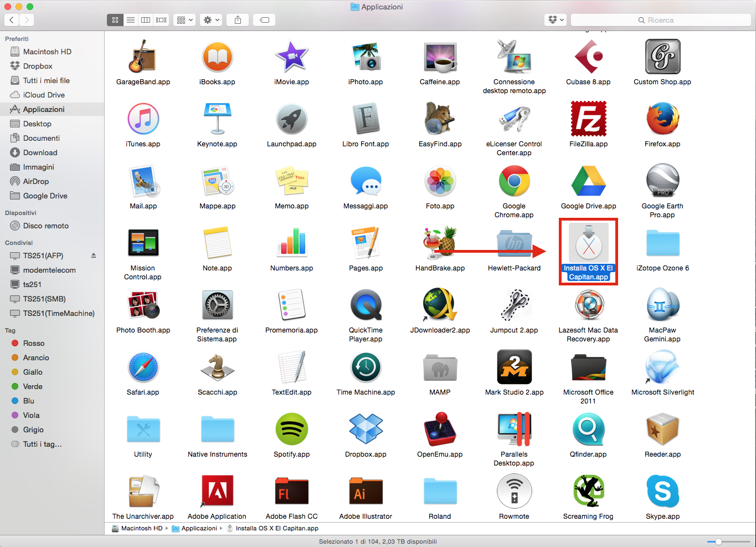Image resolution: width=756 pixels, height=547 pixels.
Task: Go back to the previous folder
Action: tap(12, 20)
